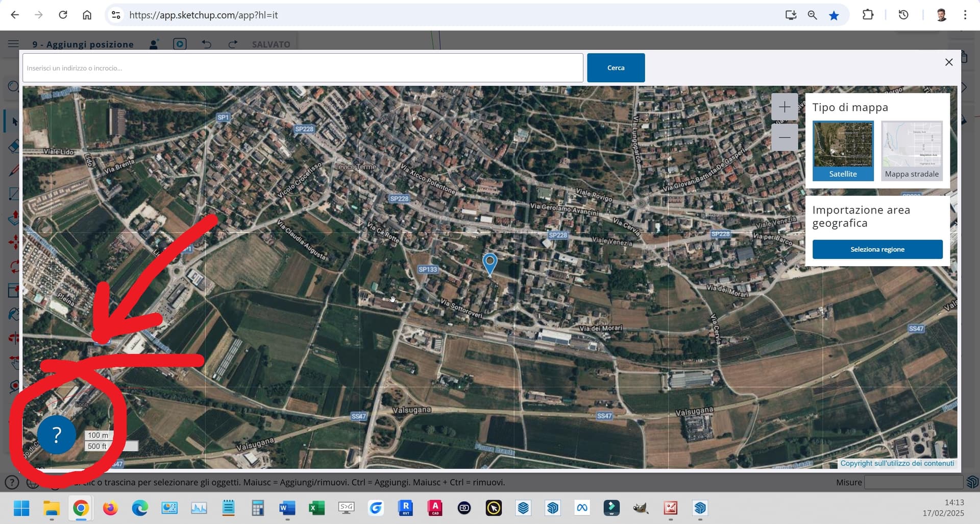Click the 'Viale Venezia' label near SP228

pos(612,241)
